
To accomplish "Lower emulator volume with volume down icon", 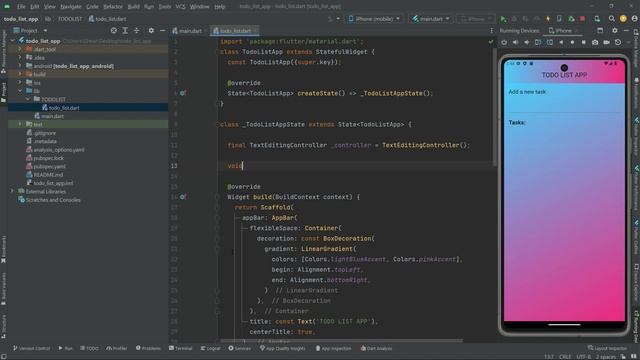I will pyautogui.click(x=527, y=42).
